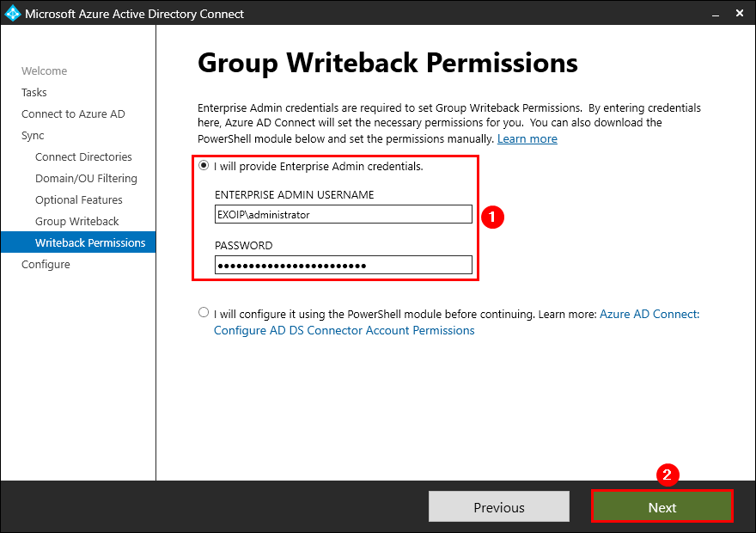Screen dimensions: 756x533
Task: Go to the Welcome step in sidebar
Action: [x=44, y=70]
